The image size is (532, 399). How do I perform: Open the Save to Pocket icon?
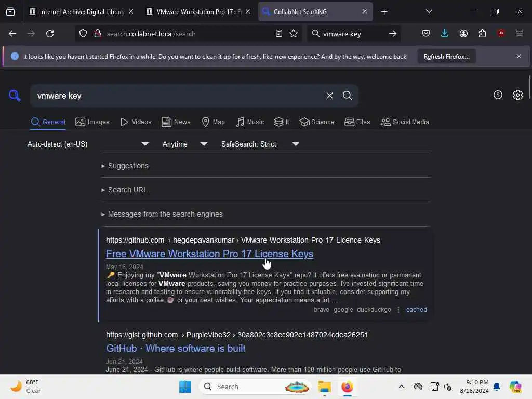coord(426,34)
